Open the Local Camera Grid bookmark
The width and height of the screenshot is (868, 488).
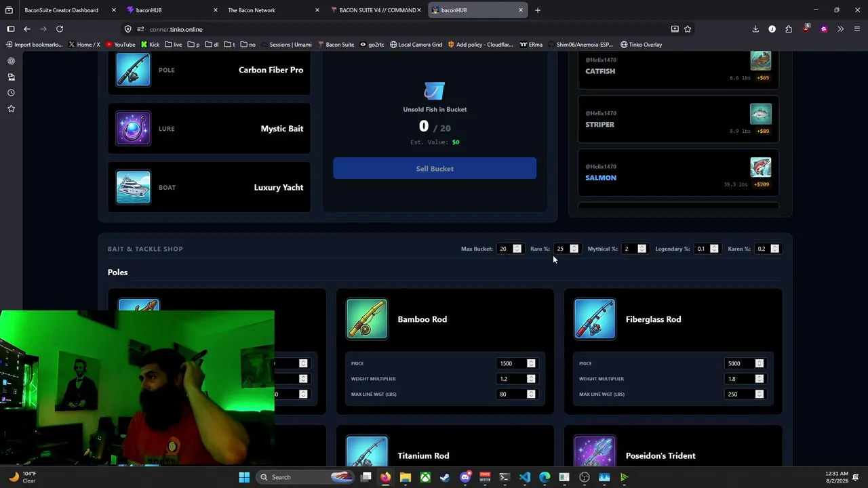pyautogui.click(x=416, y=45)
